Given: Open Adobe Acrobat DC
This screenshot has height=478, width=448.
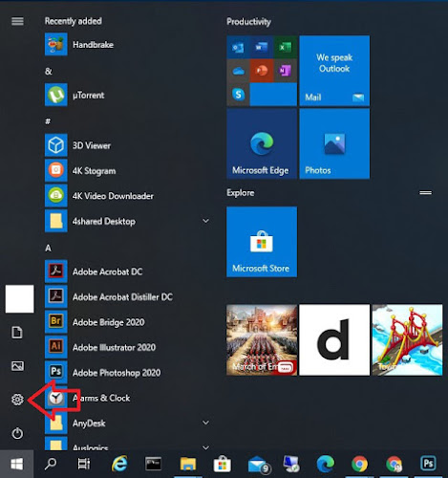Looking at the screenshot, I should click(127, 272).
